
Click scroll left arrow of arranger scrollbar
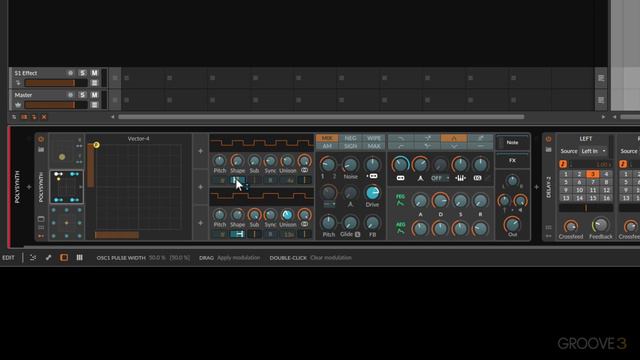coord(113,117)
